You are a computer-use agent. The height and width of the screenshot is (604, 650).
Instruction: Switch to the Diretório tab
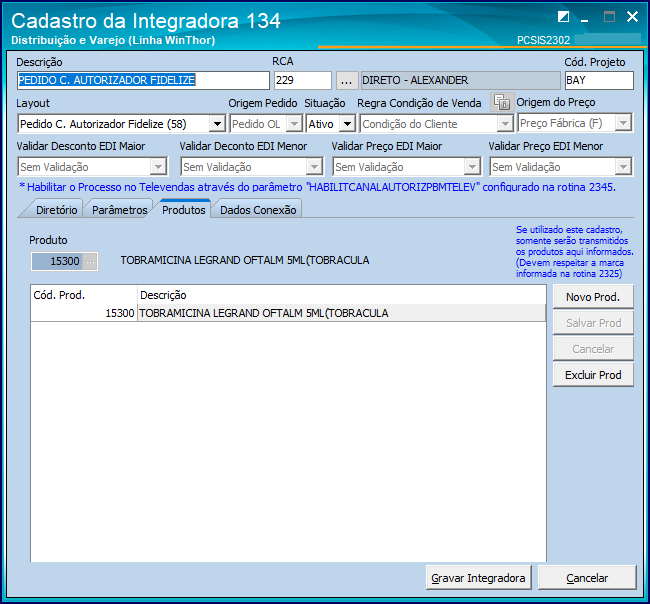pyautogui.click(x=56, y=210)
